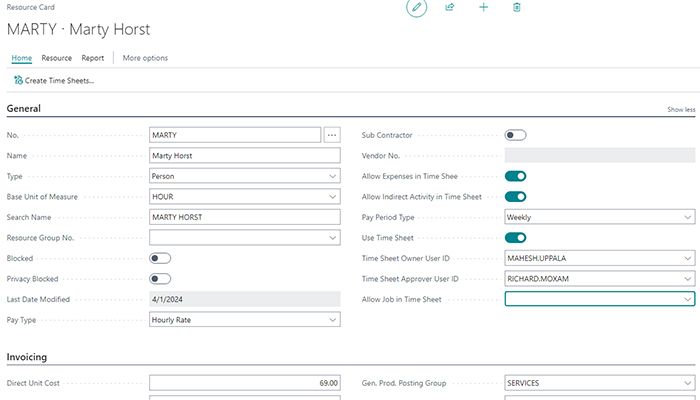Turn off the Use Time Sheet toggle
Image resolution: width=700 pixels, height=400 pixels.
(x=515, y=238)
